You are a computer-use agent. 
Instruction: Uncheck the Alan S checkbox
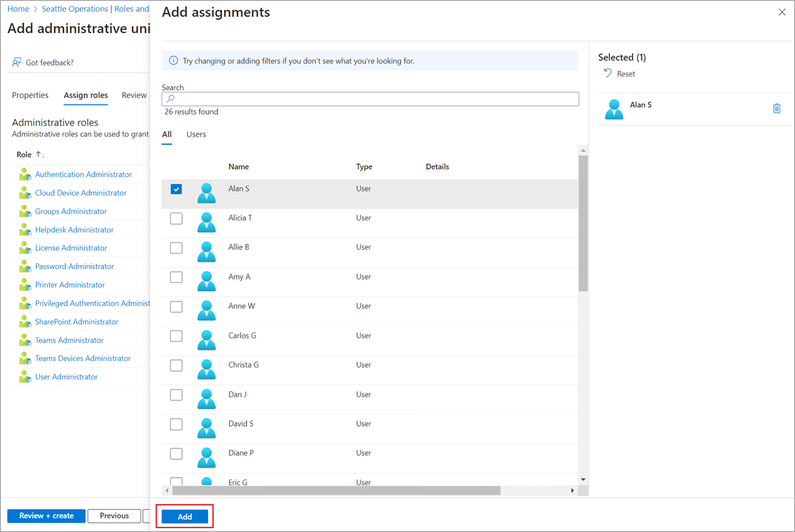pyautogui.click(x=176, y=189)
